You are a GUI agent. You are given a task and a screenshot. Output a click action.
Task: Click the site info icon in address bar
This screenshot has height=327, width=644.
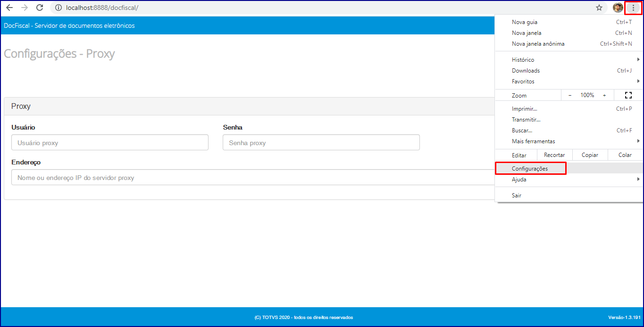(59, 8)
